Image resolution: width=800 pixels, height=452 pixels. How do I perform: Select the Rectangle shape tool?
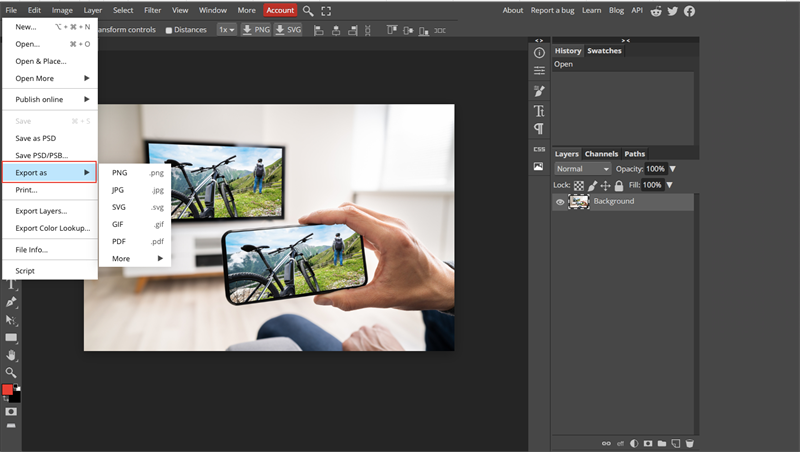[x=11, y=337]
